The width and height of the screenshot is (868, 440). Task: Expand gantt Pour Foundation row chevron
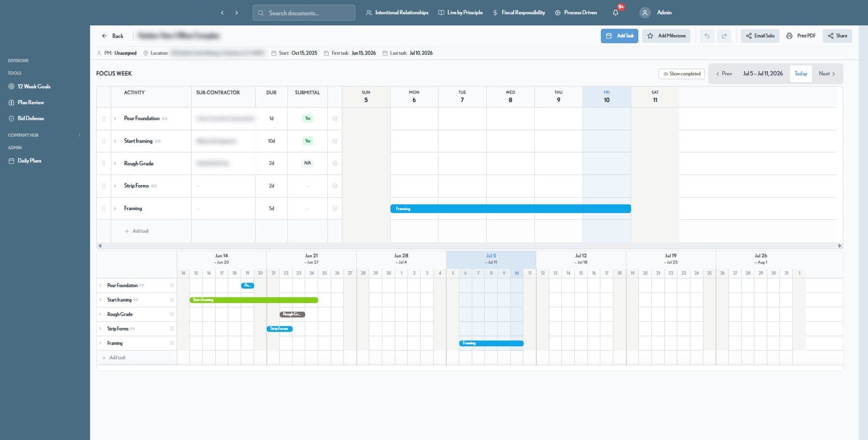point(100,285)
